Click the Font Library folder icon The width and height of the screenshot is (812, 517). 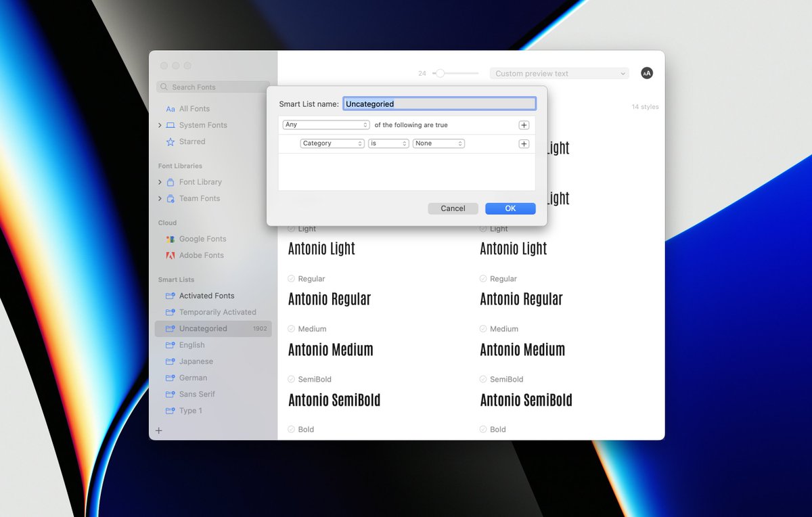tap(171, 182)
